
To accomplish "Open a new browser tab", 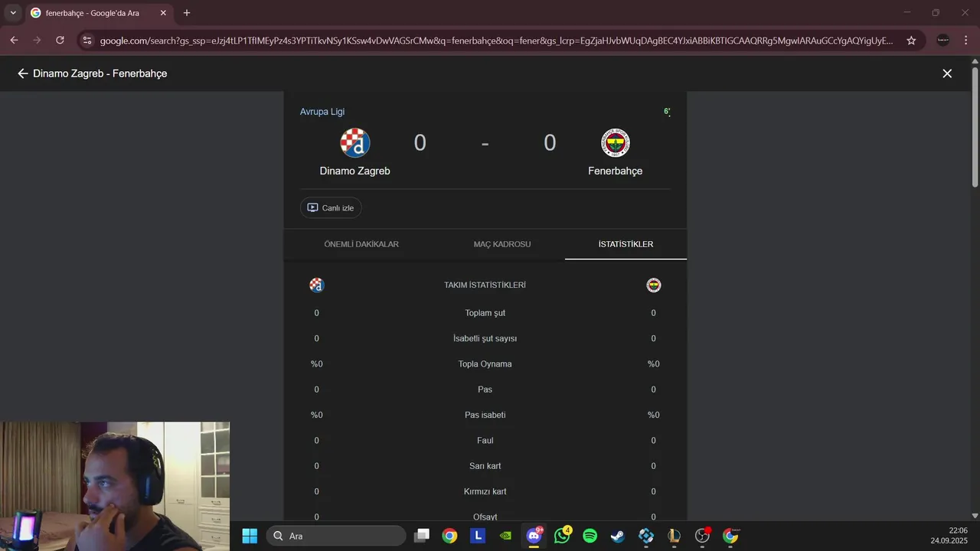I will pos(187,13).
